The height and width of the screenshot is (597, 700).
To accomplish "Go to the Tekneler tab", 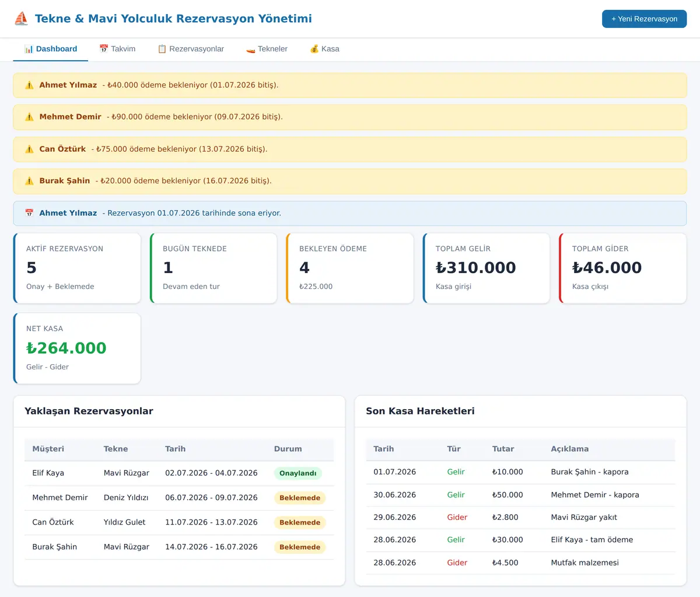I will (x=267, y=49).
